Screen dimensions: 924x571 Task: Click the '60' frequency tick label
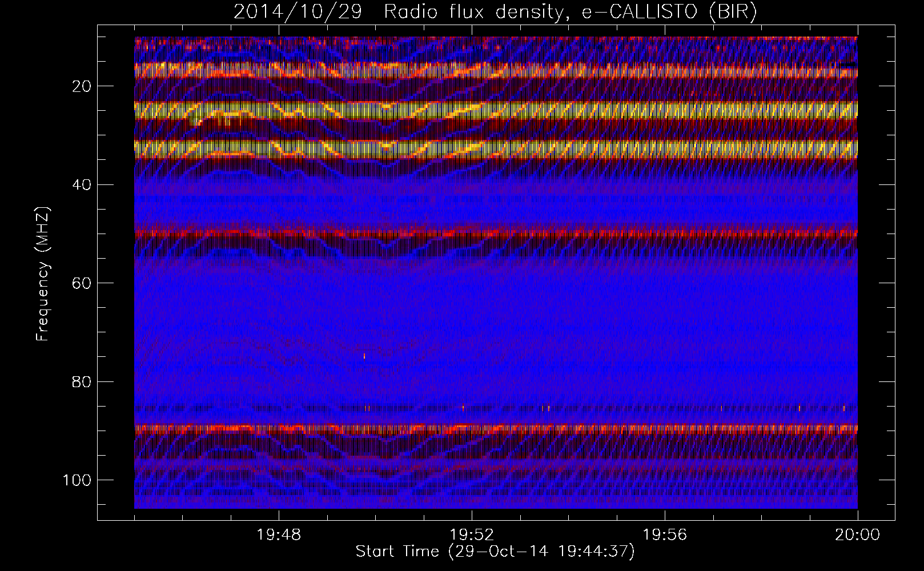[82, 283]
